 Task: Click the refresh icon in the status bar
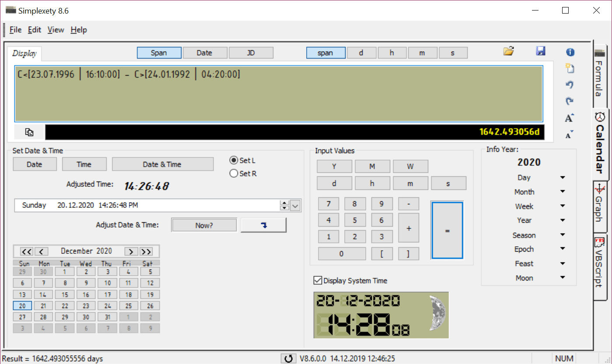(x=288, y=359)
